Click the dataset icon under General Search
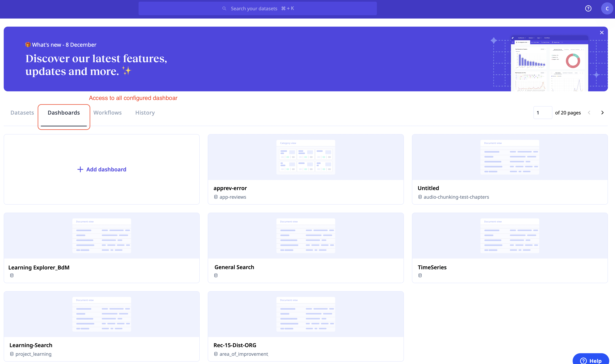 (x=216, y=276)
